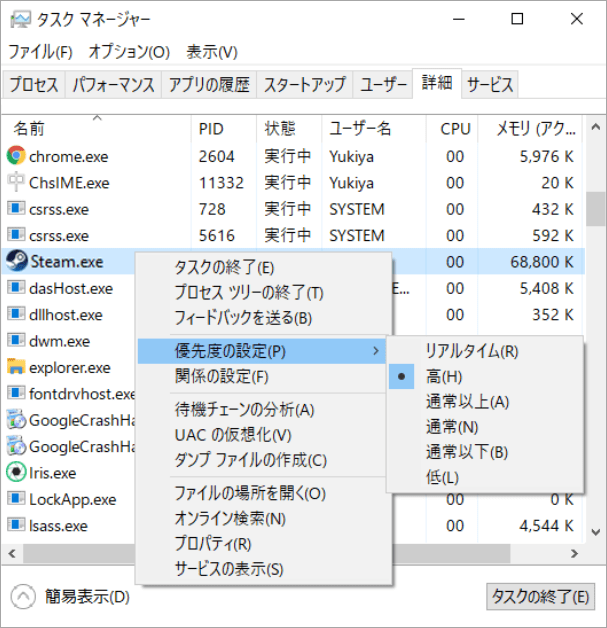Click the explorer.exe folder icon
Screen dimensions: 607x628
tap(16, 366)
